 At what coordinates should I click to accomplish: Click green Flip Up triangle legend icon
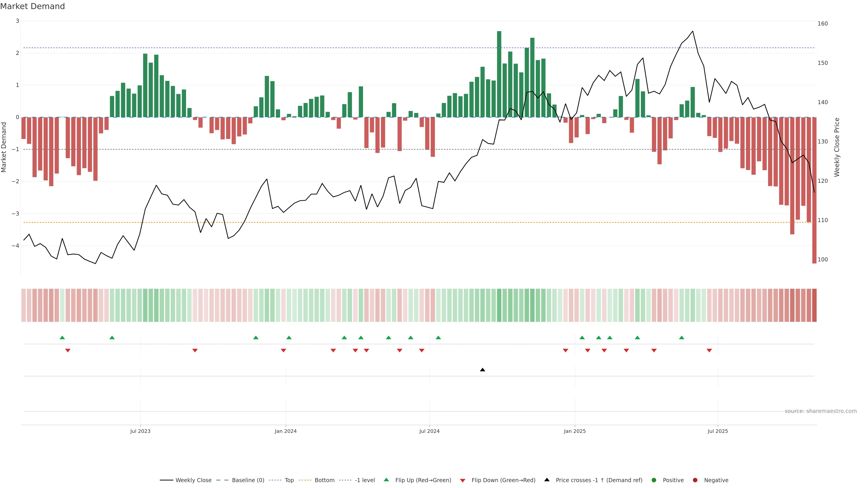pos(387,480)
